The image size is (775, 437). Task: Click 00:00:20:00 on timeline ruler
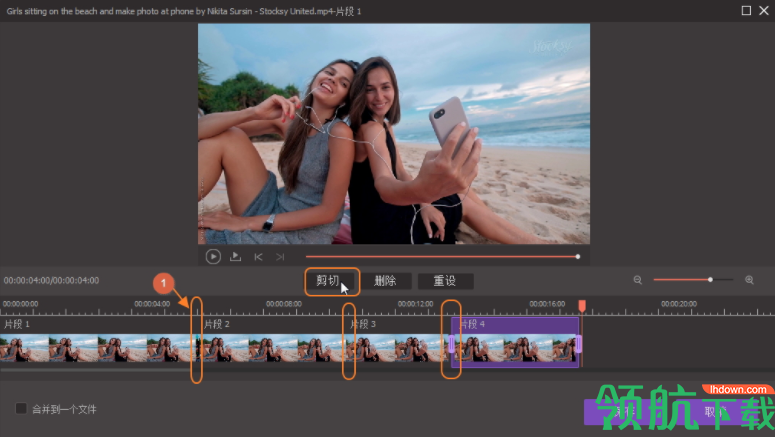click(679, 304)
